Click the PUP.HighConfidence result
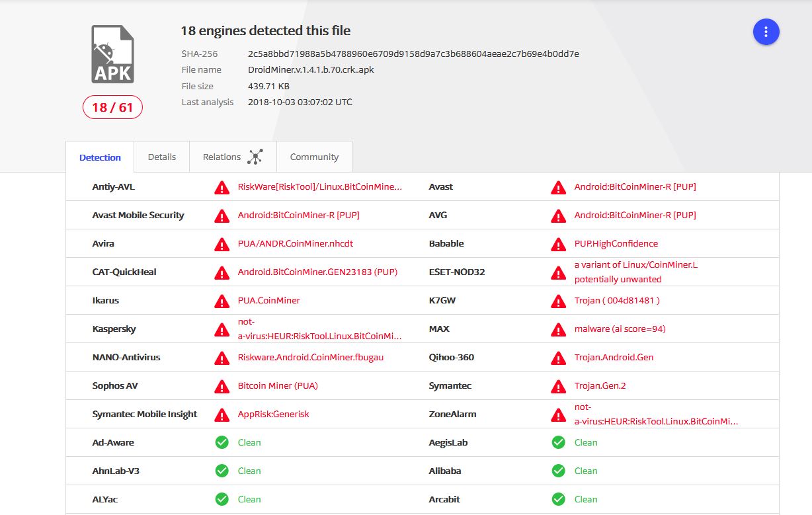This screenshot has height=515, width=812. (x=616, y=243)
